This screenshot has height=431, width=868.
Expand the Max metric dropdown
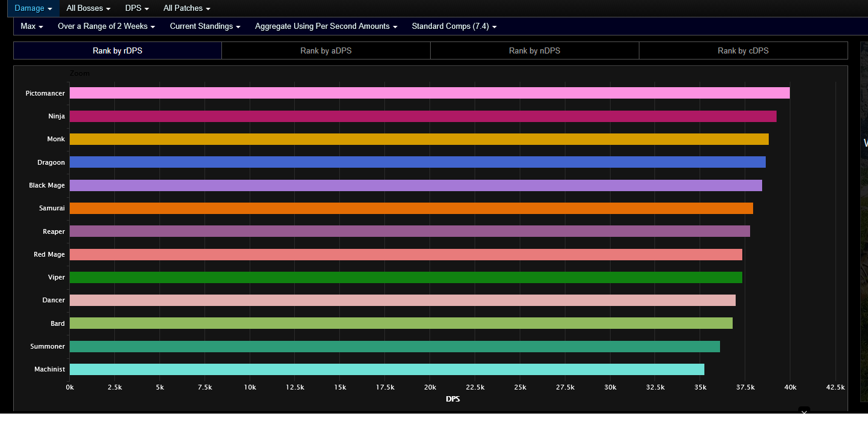pyautogui.click(x=32, y=26)
